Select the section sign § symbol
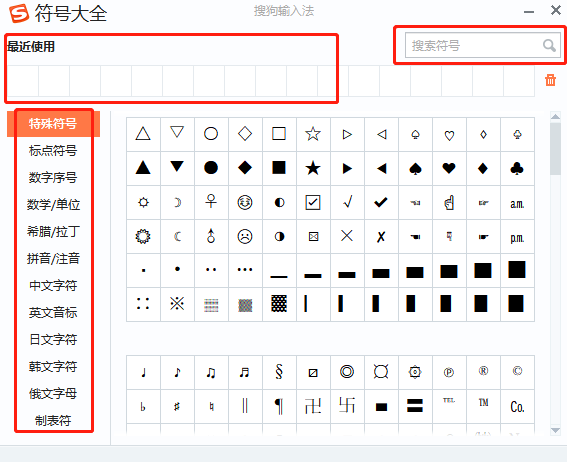The image size is (567, 462). [x=279, y=372]
